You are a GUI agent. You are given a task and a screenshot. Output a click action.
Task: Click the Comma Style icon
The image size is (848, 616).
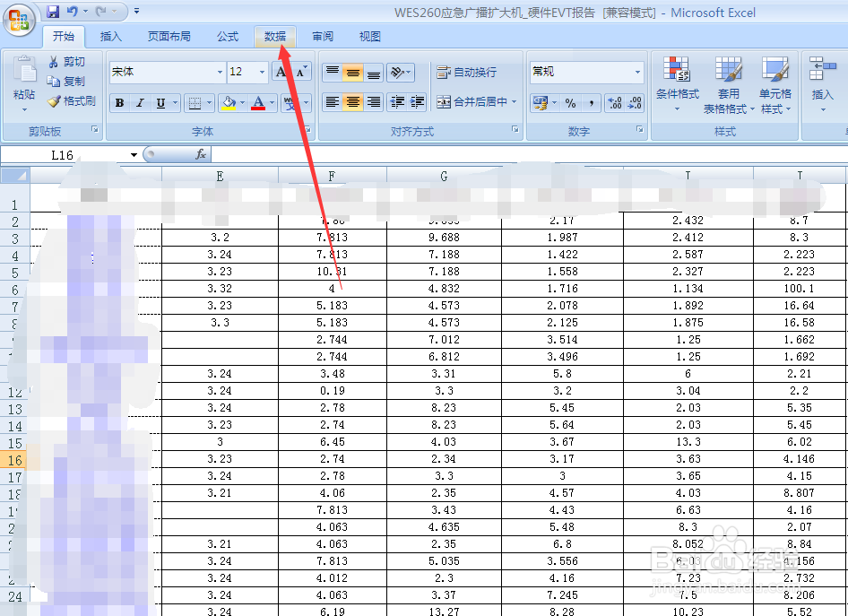click(x=591, y=102)
